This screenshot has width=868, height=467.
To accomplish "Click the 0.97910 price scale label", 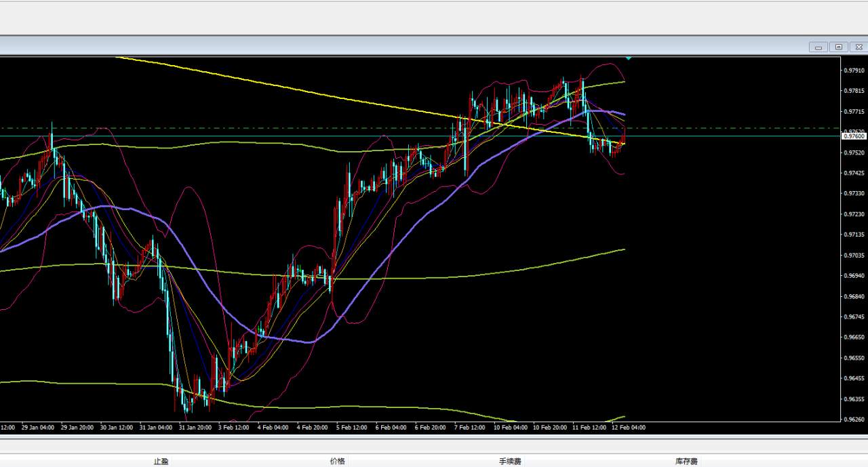I will [x=854, y=70].
